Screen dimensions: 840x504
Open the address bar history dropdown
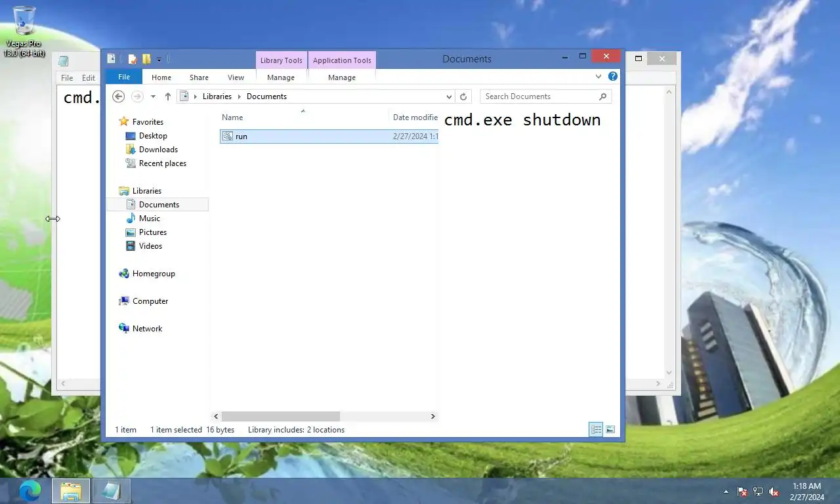tap(449, 96)
